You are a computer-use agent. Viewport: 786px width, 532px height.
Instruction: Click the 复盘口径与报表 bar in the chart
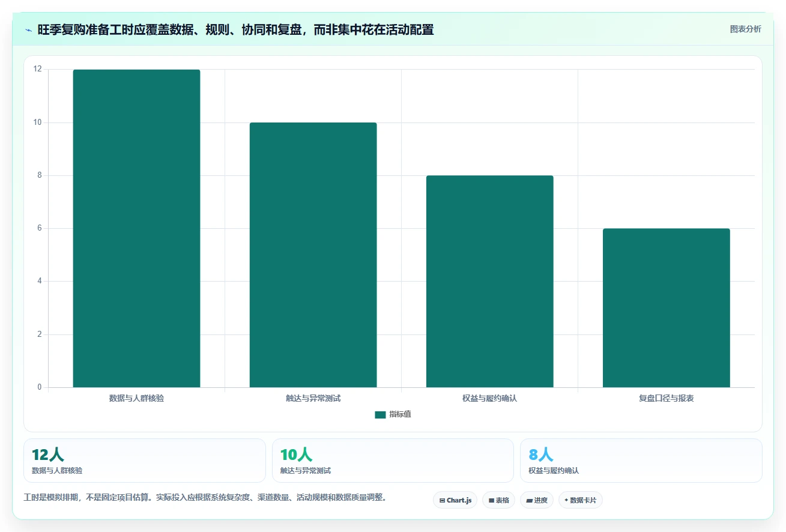click(x=667, y=307)
